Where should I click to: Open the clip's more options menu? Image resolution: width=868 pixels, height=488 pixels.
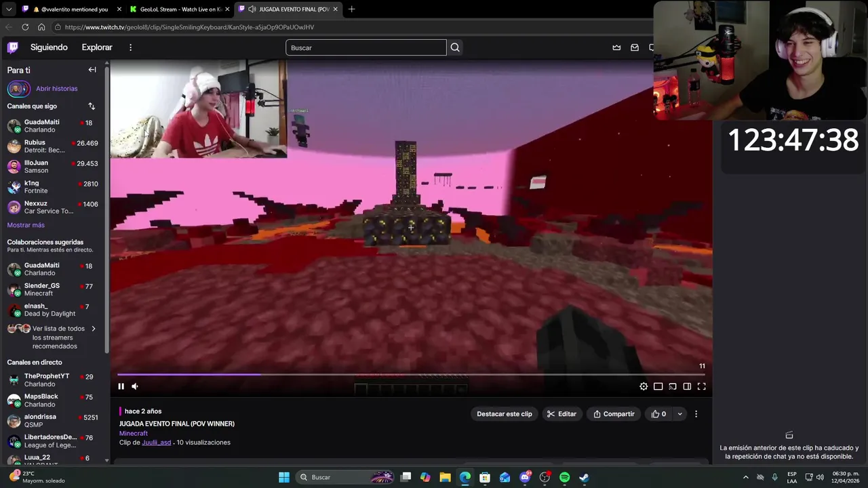pos(696,414)
